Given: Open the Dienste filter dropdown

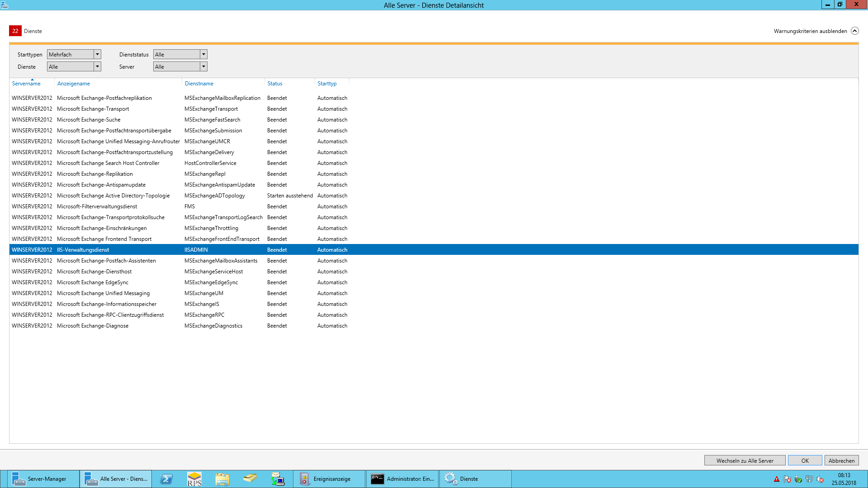Looking at the screenshot, I should tap(74, 66).
